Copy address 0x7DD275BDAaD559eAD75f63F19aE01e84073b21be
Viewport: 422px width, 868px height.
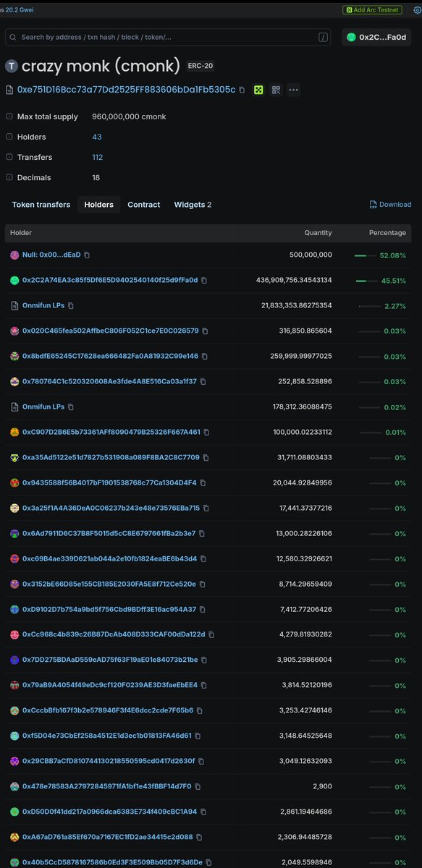[x=205, y=660]
